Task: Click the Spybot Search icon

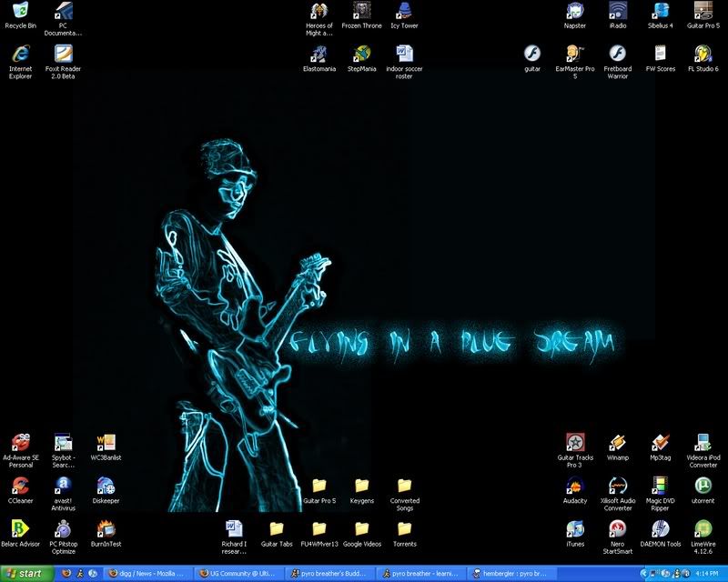Action: pyautogui.click(x=63, y=443)
